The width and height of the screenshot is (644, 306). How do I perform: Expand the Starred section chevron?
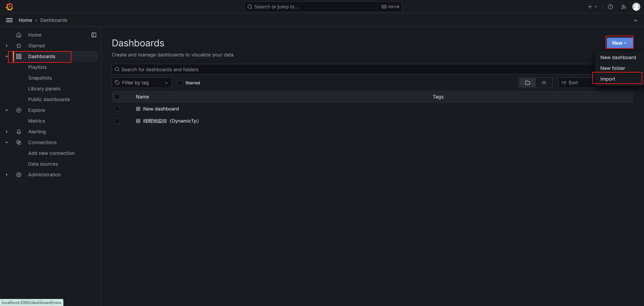point(7,46)
